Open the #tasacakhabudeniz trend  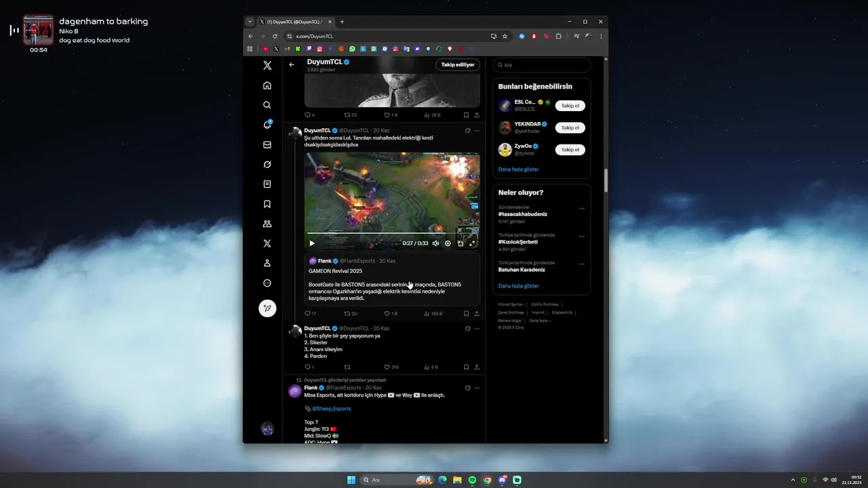pos(523,214)
